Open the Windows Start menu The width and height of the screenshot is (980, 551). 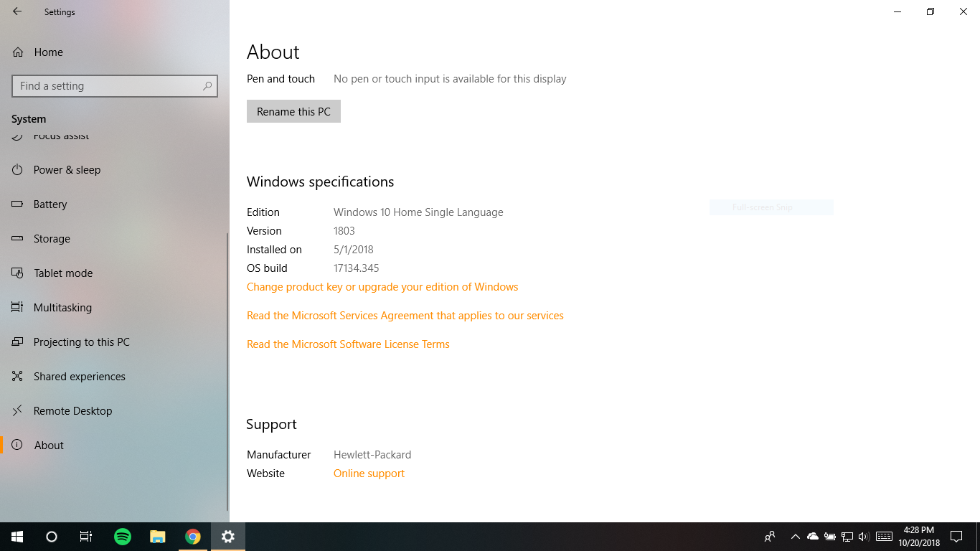17,537
